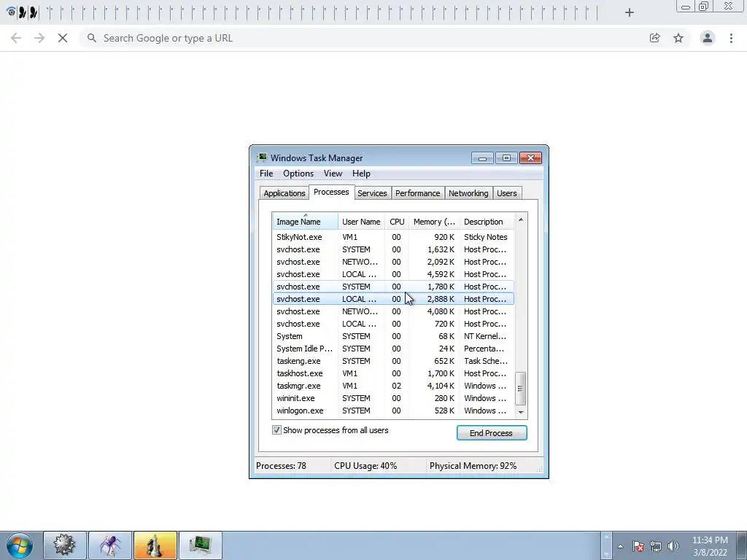747x560 pixels.
Task: Select the Processes tab
Action: click(331, 192)
